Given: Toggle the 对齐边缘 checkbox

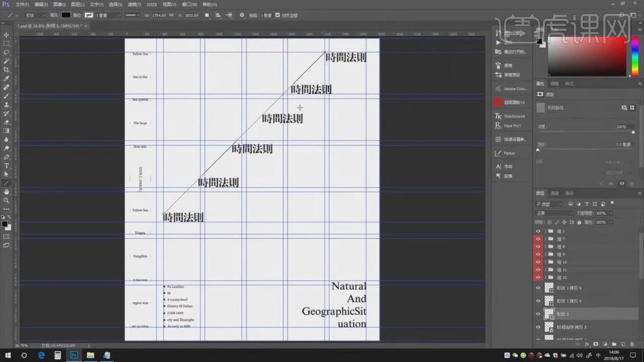Looking at the screenshot, I should click(278, 15).
